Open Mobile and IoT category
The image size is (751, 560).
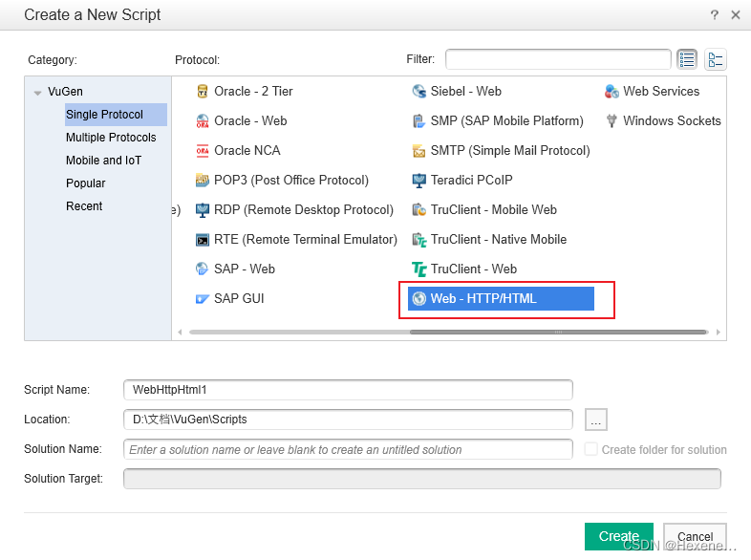103,161
